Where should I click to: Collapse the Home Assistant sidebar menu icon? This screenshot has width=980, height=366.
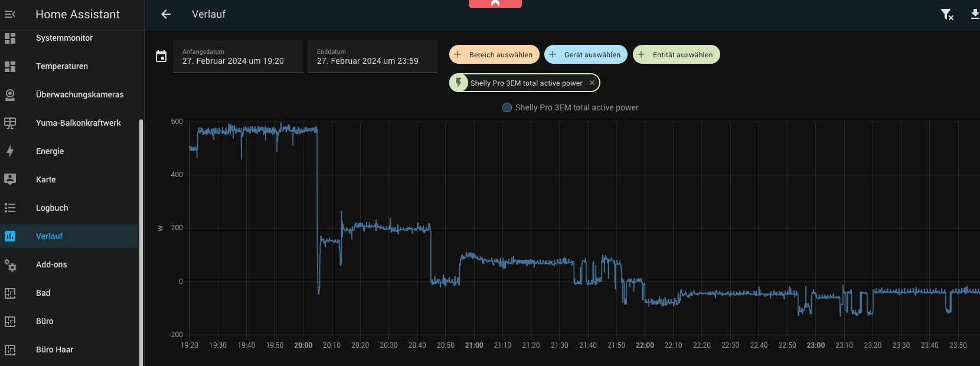click(x=10, y=14)
